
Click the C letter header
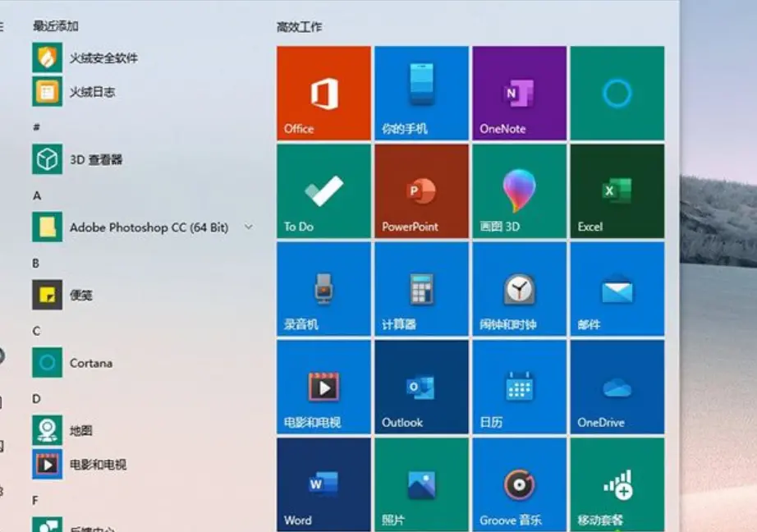(x=36, y=331)
